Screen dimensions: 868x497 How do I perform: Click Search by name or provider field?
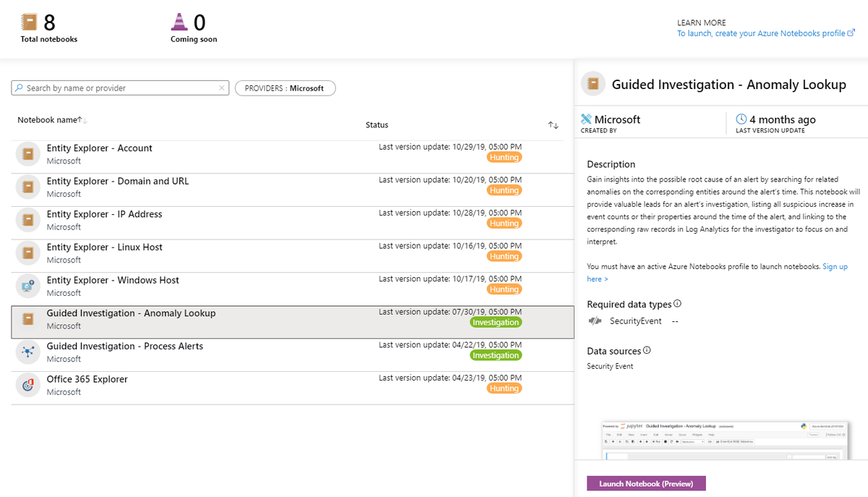(120, 88)
